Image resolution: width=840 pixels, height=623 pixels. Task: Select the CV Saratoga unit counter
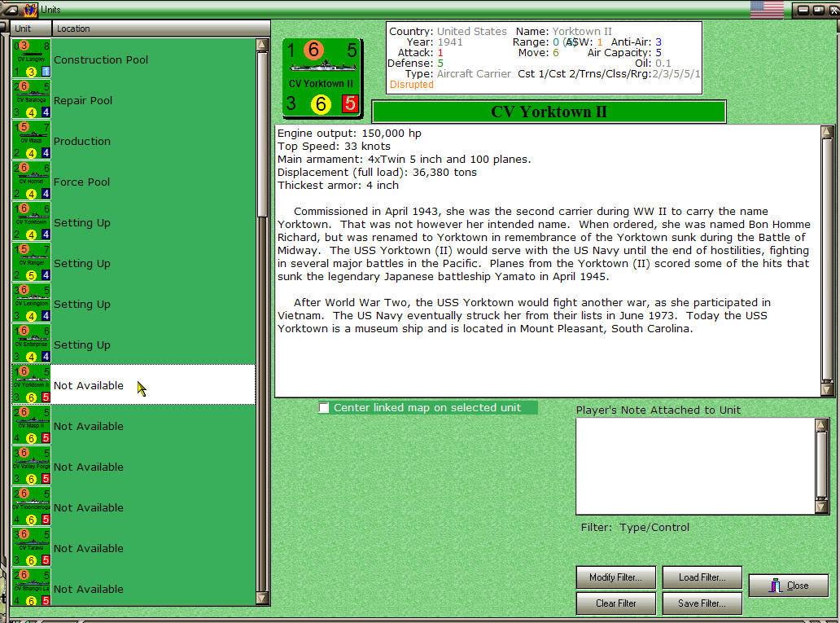(x=31, y=99)
